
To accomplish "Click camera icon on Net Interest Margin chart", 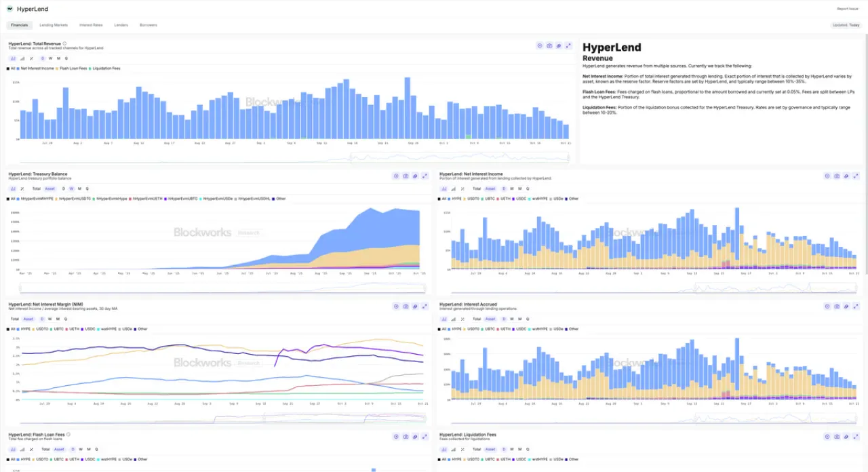I will (406, 307).
